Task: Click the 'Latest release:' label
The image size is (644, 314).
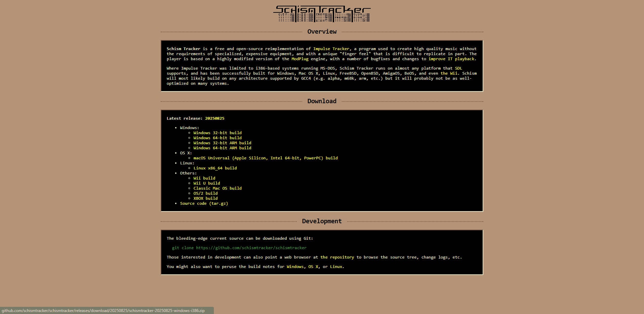Action: click(x=185, y=118)
